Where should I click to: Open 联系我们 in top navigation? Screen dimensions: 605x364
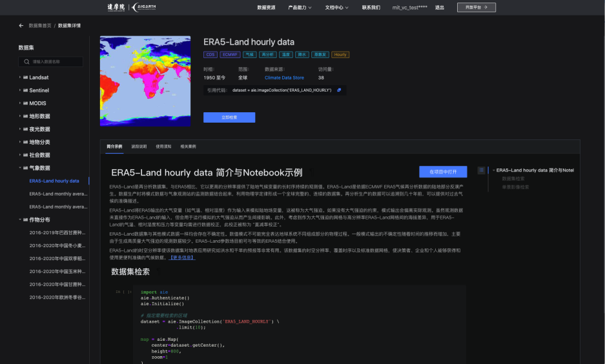pyautogui.click(x=371, y=7)
